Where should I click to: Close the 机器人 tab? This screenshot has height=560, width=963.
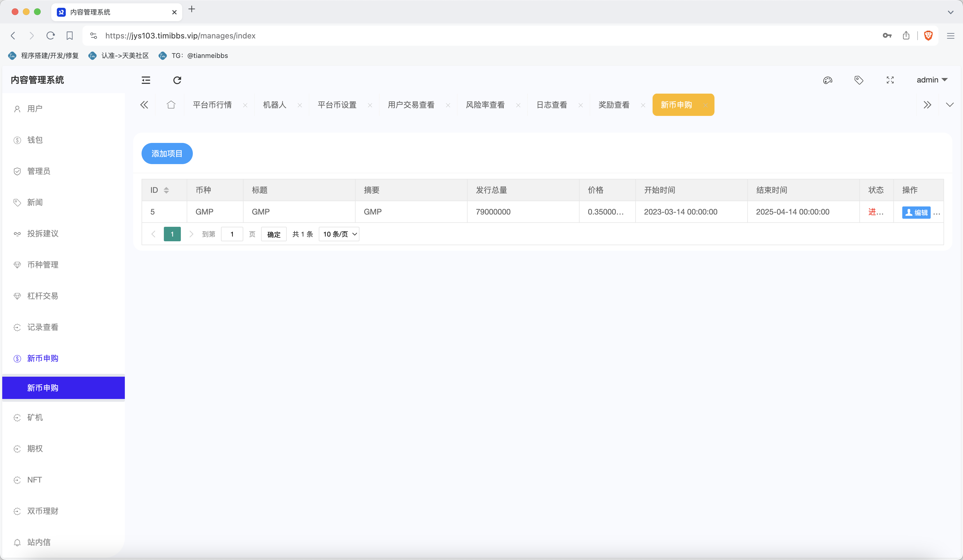(x=300, y=105)
